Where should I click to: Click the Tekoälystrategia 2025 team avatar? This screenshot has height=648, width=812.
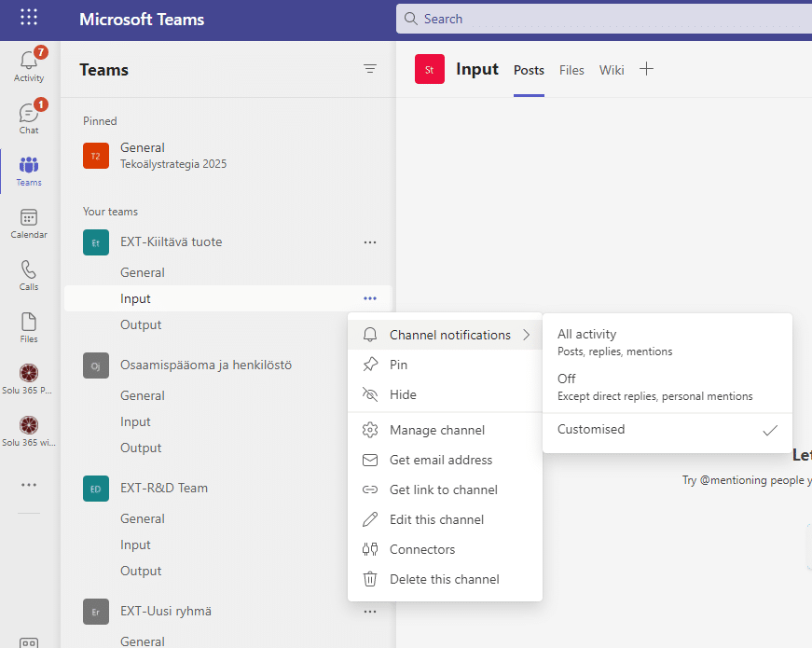click(96, 156)
